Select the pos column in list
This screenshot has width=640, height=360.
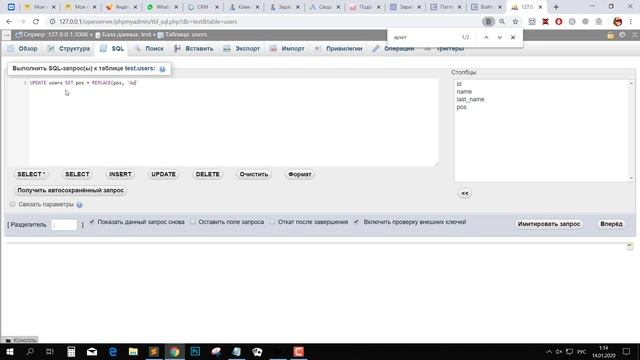click(461, 107)
